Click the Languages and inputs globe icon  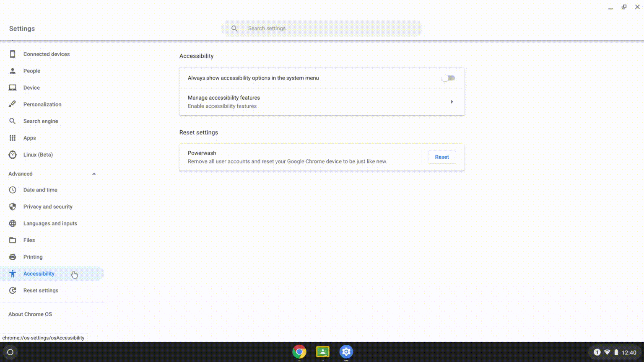(x=13, y=223)
